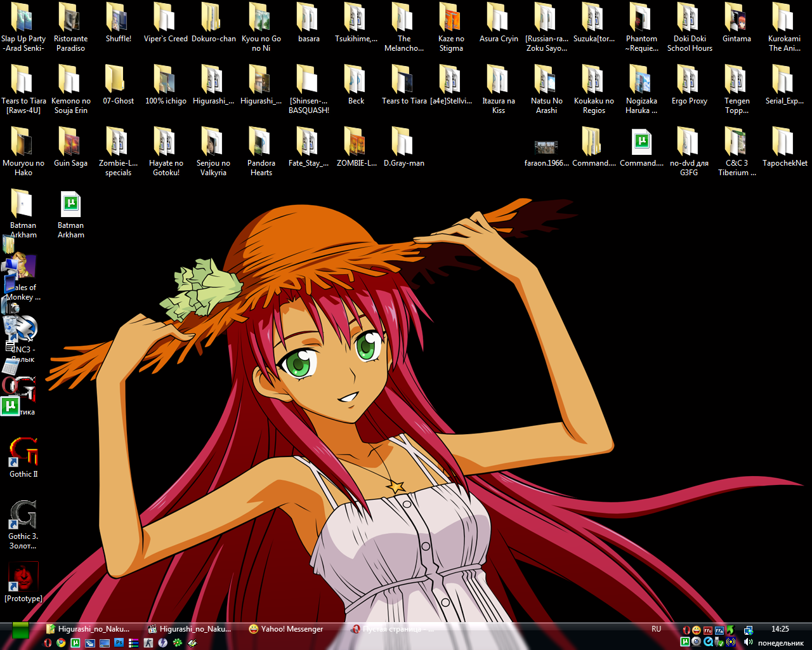Open the no-dvd для G3FG folder

689,151
